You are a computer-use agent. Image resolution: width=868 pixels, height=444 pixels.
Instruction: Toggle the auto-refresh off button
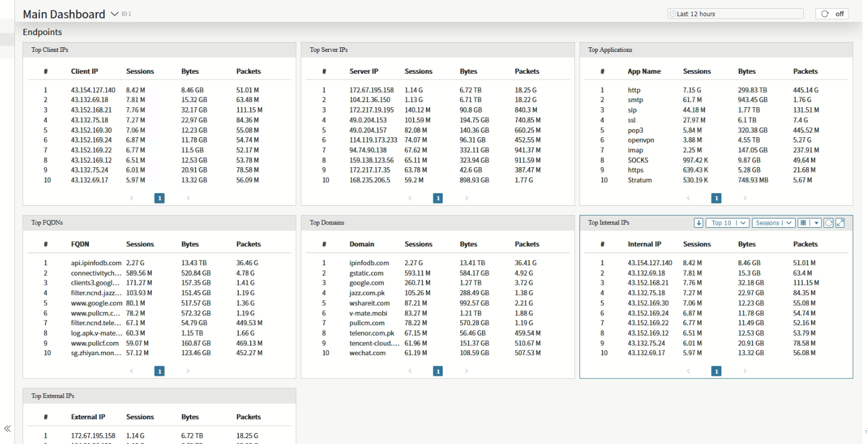click(832, 14)
